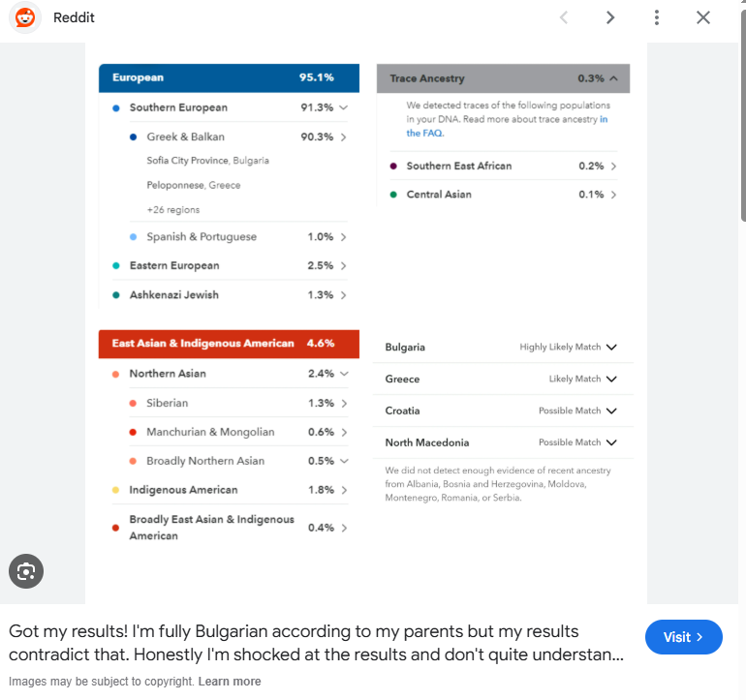This screenshot has width=746, height=700.
Task: Open the Greek & Balkan details arrow
Action: tap(344, 137)
